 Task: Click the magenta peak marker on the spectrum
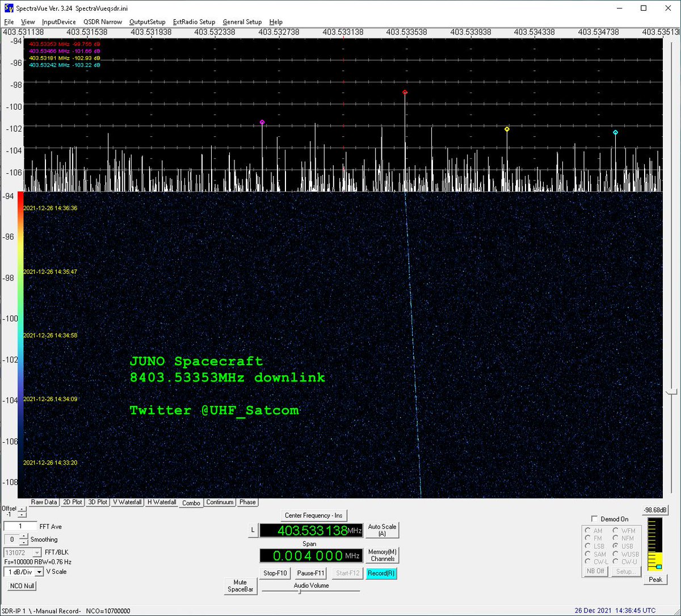[262, 122]
